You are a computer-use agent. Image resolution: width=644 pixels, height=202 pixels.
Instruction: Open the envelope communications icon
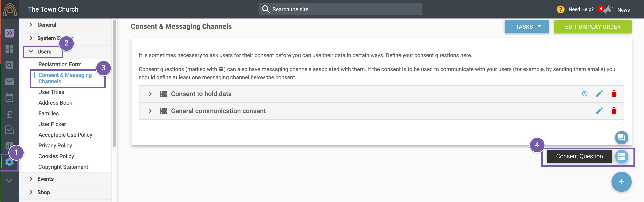[x=9, y=82]
